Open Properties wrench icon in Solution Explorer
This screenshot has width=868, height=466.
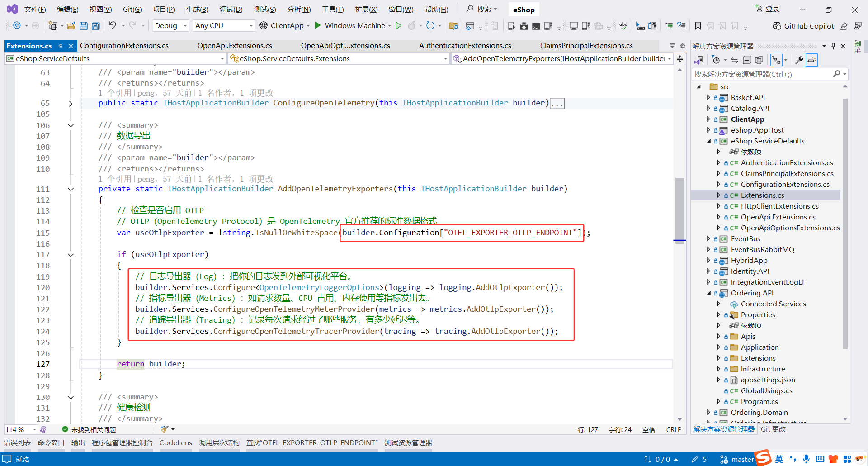click(x=799, y=60)
